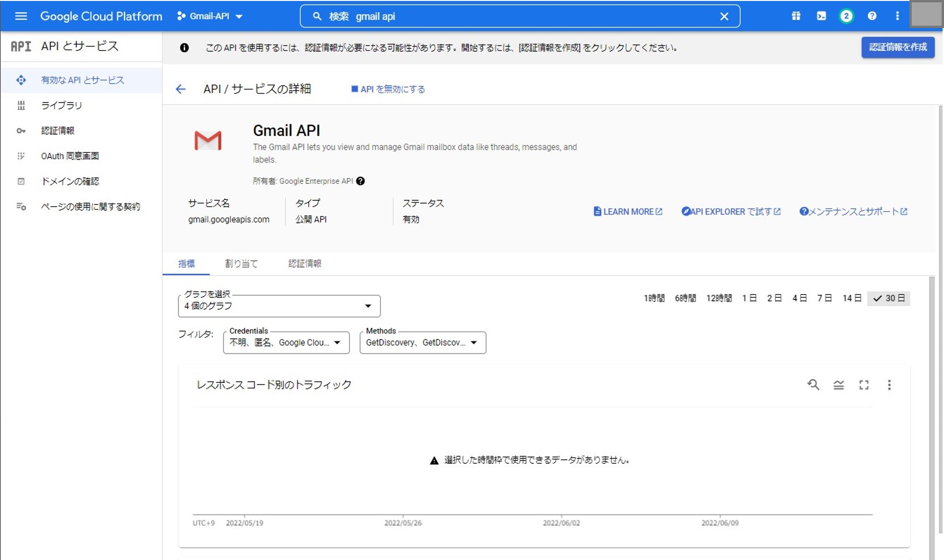The height and width of the screenshot is (560, 944).
Task: Click the OAuth consent screen icon
Action: 21,156
